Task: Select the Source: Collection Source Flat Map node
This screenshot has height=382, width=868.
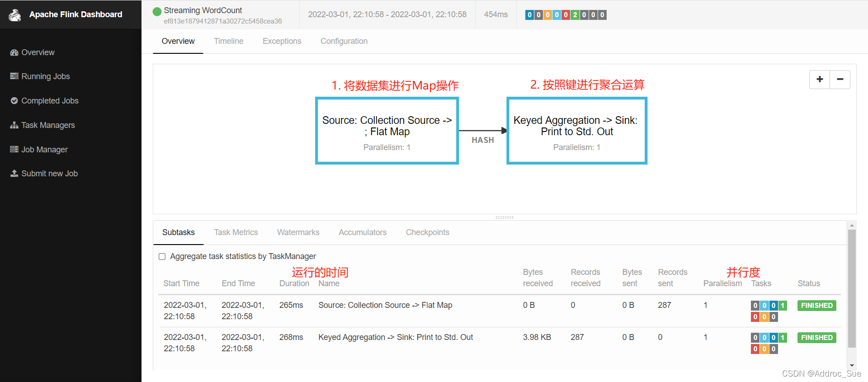Action: tap(387, 131)
